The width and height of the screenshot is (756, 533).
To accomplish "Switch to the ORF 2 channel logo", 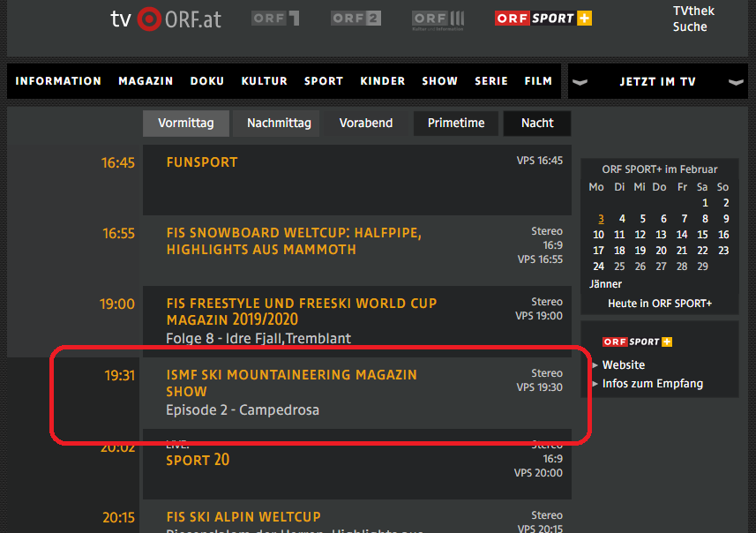I will coord(356,19).
